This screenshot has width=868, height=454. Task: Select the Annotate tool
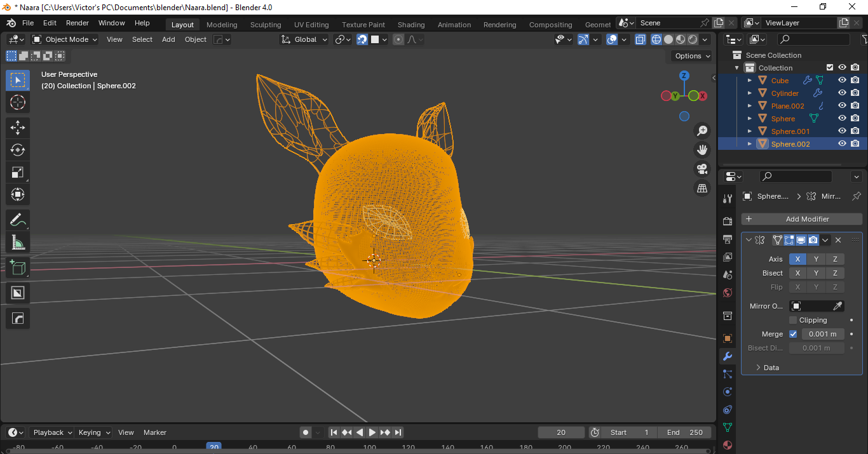click(x=18, y=220)
